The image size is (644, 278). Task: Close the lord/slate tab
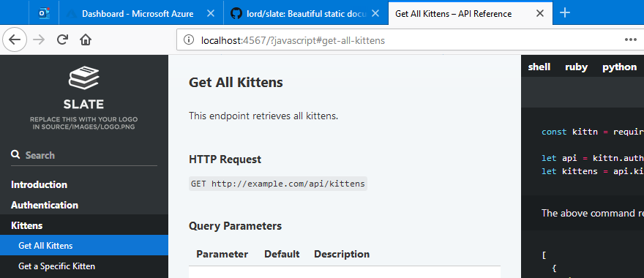tap(375, 14)
